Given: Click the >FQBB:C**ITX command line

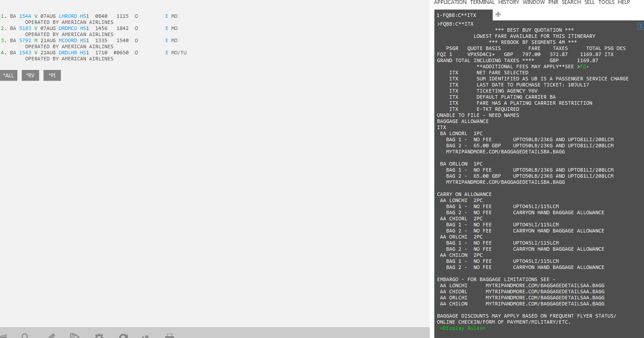Looking at the screenshot, I should [x=455, y=24].
